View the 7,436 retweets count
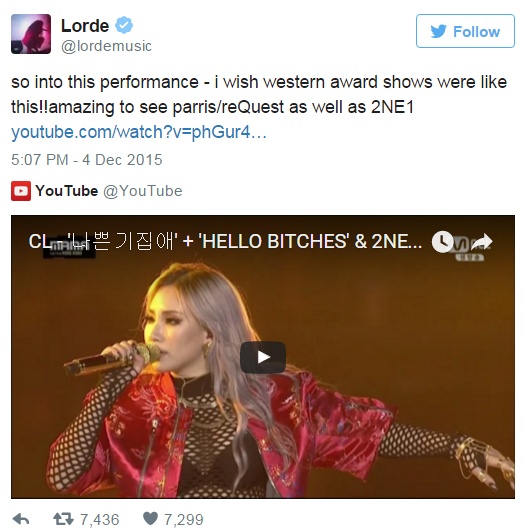This screenshot has width=524, height=530. tap(100, 520)
